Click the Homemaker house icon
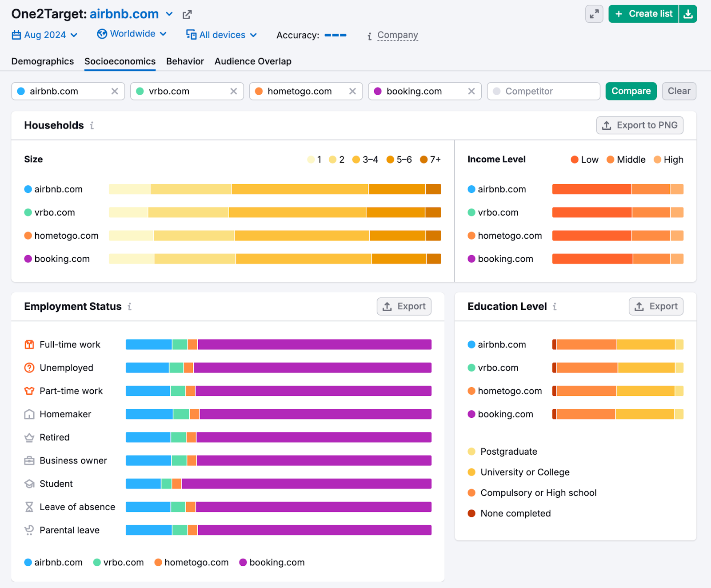Viewport: 711px width, 588px height. click(29, 414)
